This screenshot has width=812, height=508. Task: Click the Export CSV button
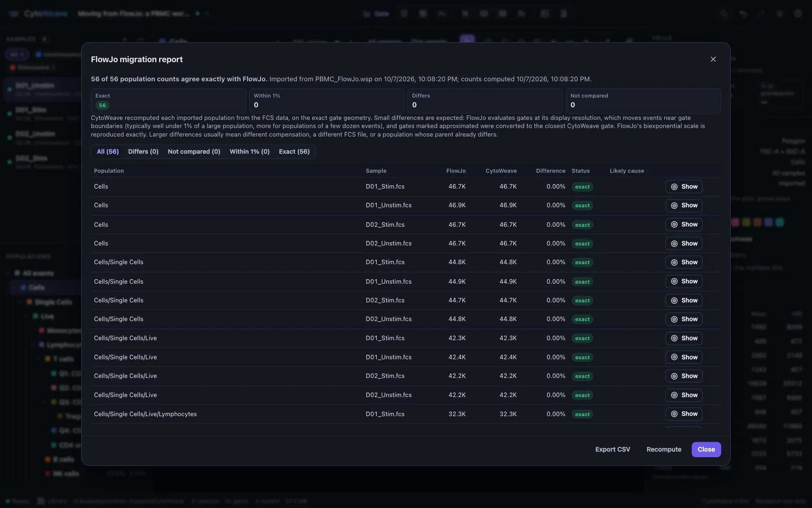coord(613,449)
